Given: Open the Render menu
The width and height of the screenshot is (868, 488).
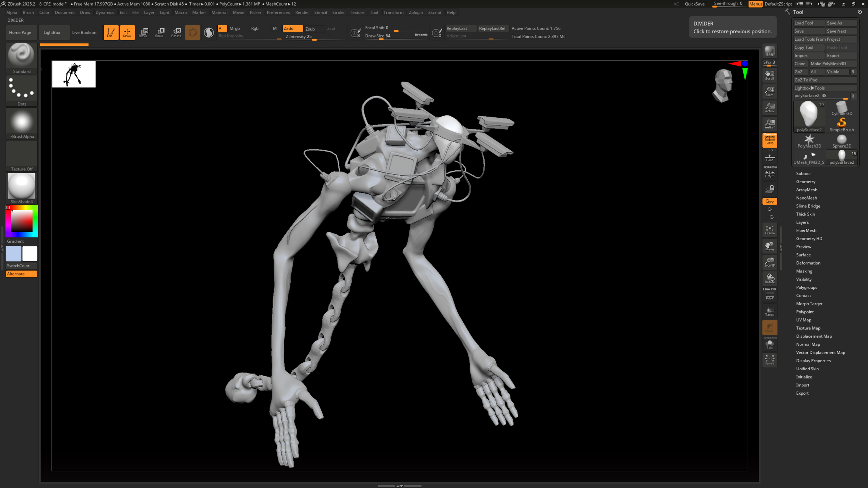Looking at the screenshot, I should (x=302, y=12).
